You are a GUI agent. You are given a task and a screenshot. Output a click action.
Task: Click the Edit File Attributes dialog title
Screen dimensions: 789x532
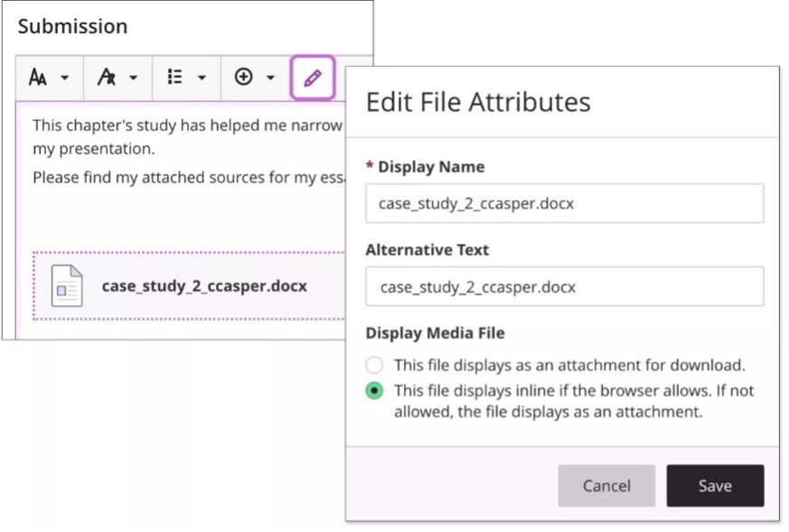click(x=478, y=102)
